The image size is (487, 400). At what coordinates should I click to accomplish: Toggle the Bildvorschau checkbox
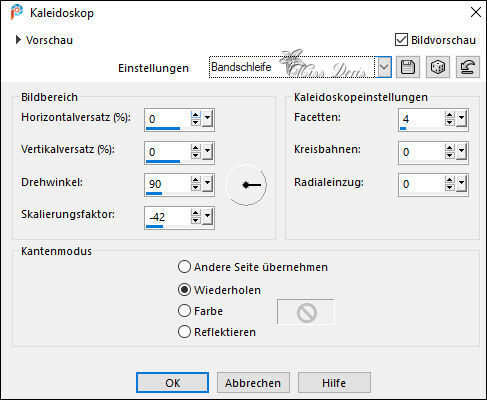click(401, 40)
